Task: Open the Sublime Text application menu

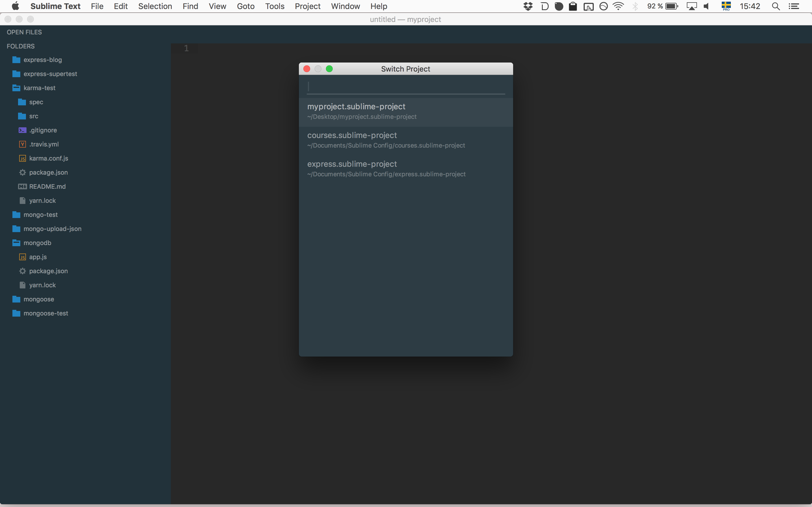Action: [54, 6]
